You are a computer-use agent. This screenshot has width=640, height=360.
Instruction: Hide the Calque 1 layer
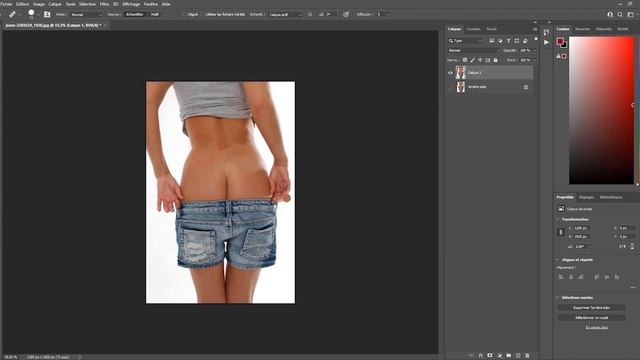coord(451,73)
